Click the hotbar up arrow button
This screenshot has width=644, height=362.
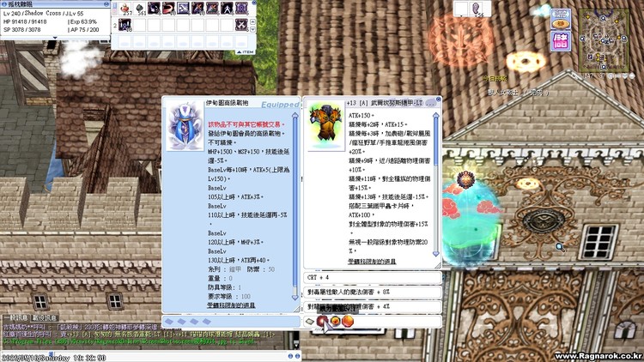253,21
